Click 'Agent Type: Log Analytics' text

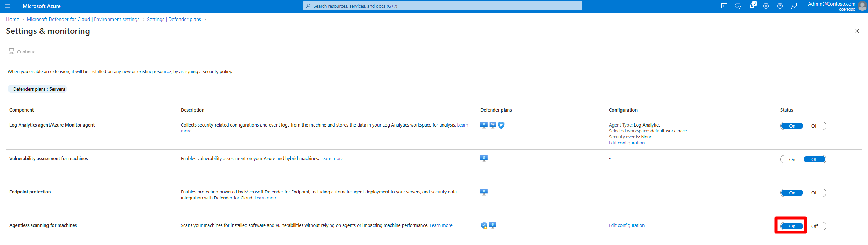click(x=635, y=125)
